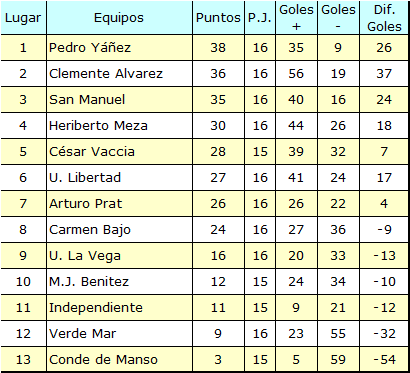Select the Independiente team cell
The image size is (410, 373).
119,308
